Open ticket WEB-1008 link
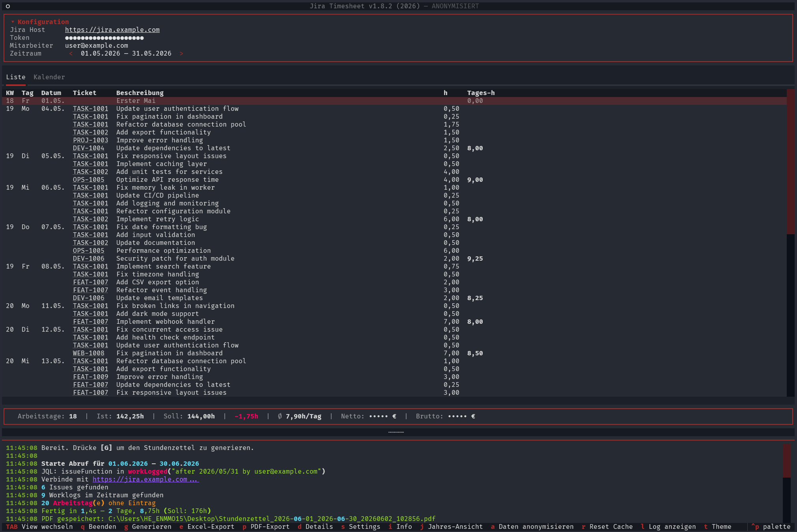 click(x=89, y=353)
